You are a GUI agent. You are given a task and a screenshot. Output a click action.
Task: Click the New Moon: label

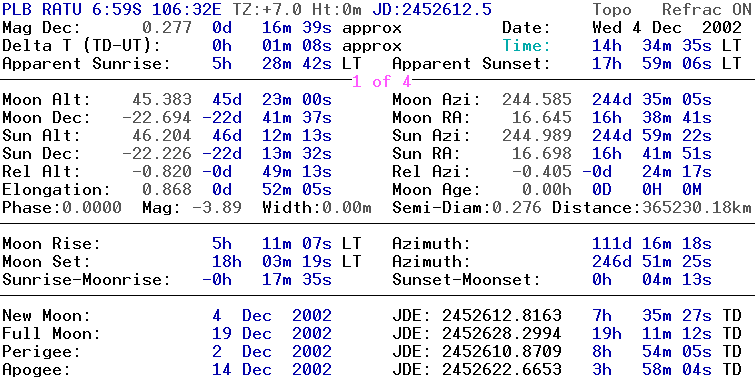point(47,316)
